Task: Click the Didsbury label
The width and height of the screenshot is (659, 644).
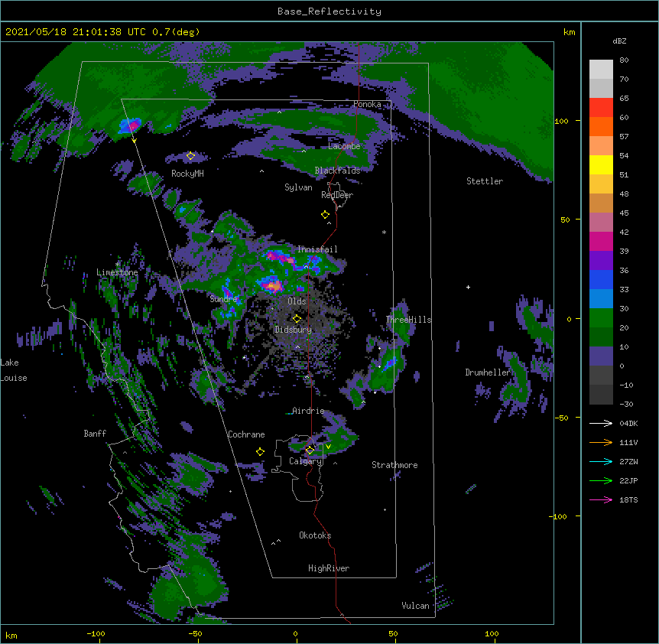Action: coord(293,330)
